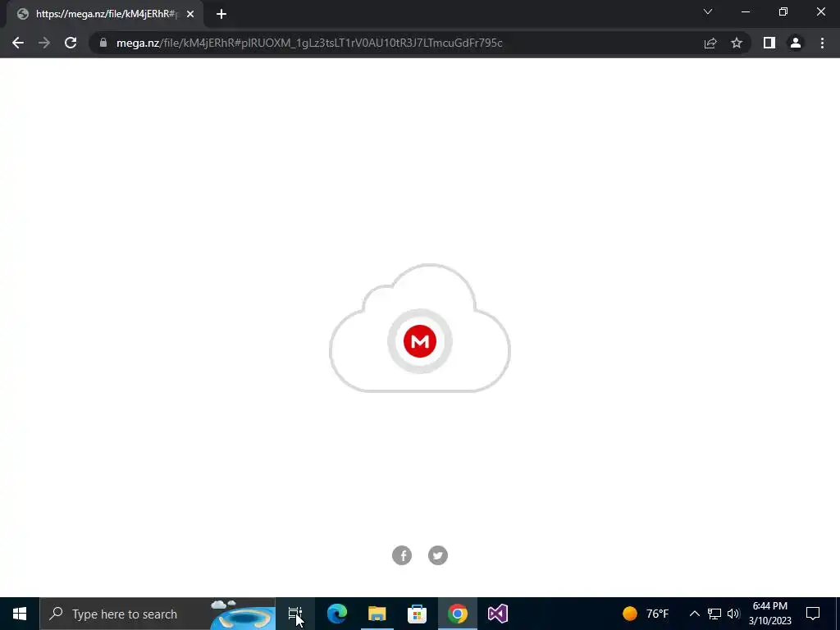
Task: Restore down the Chrome window
Action: point(783,11)
